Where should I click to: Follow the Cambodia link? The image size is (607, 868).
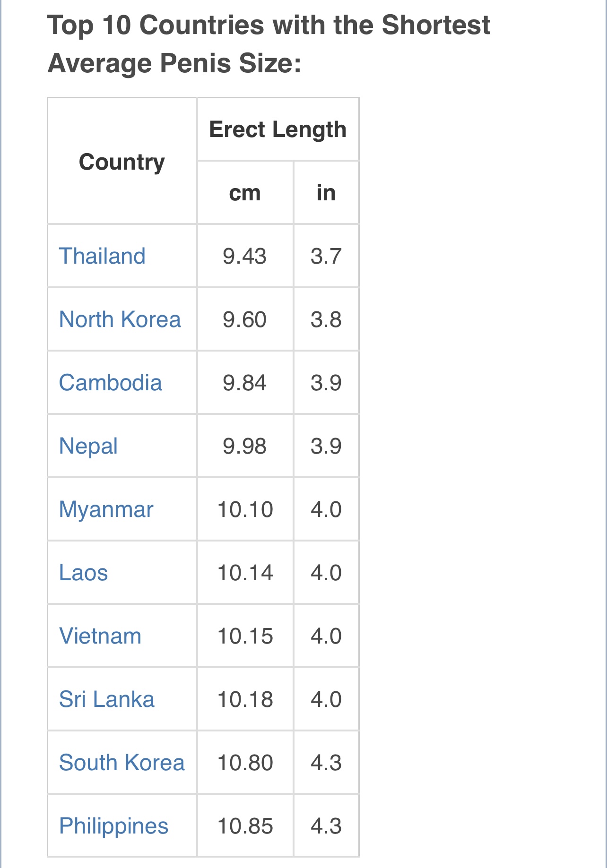[x=111, y=383]
